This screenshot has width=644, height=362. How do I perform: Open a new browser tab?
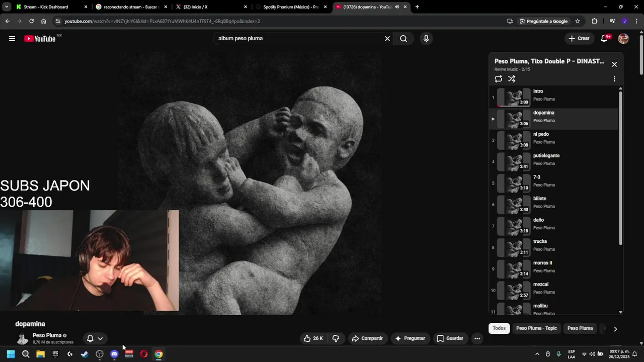point(417,7)
